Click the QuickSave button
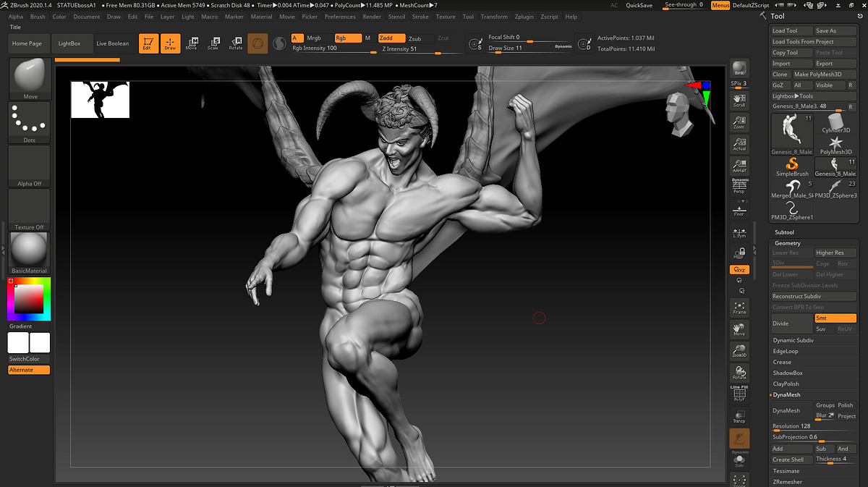This screenshot has height=487, width=868. (x=639, y=5)
